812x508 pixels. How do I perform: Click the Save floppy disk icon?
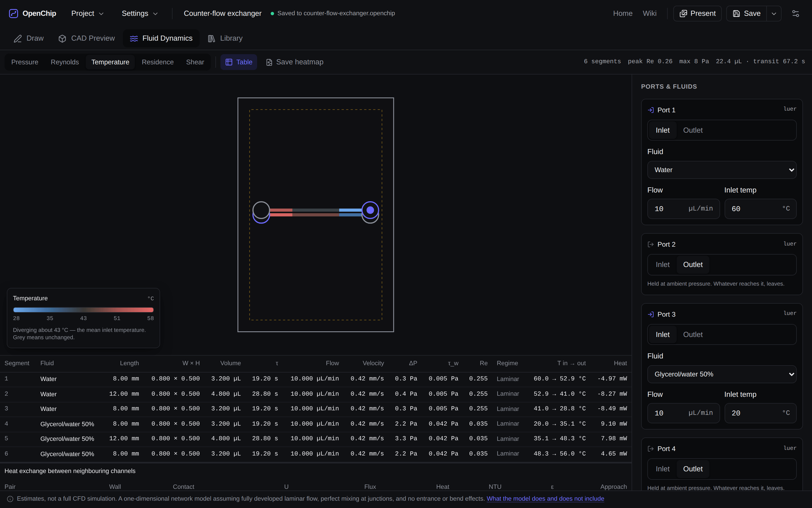coord(736,14)
